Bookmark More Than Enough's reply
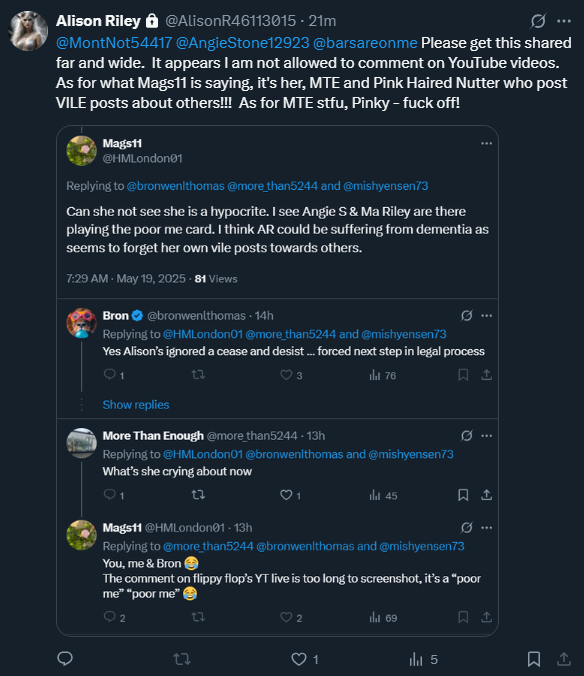The height and width of the screenshot is (676, 584). (x=463, y=494)
